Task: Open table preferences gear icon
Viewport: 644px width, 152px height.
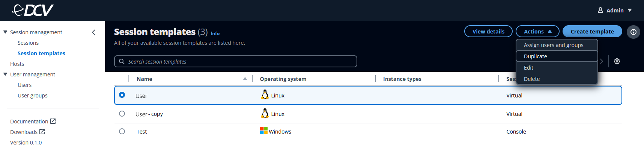Action: [x=617, y=61]
